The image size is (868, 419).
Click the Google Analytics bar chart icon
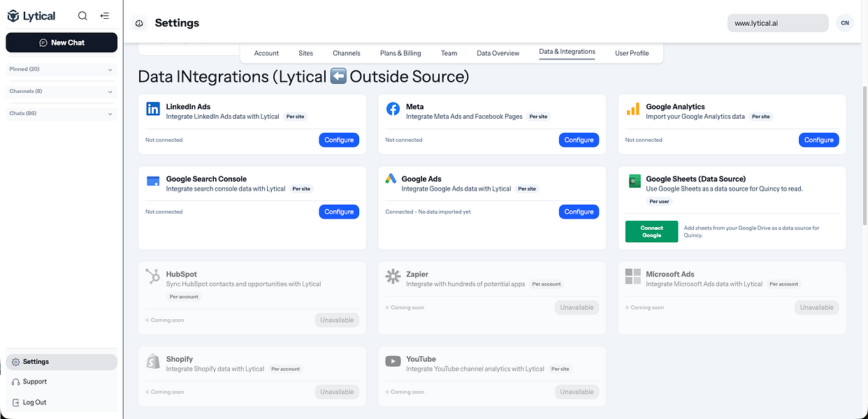click(x=632, y=109)
